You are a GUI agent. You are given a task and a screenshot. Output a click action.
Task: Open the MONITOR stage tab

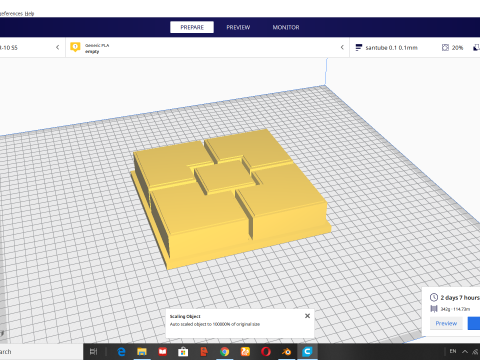click(286, 27)
